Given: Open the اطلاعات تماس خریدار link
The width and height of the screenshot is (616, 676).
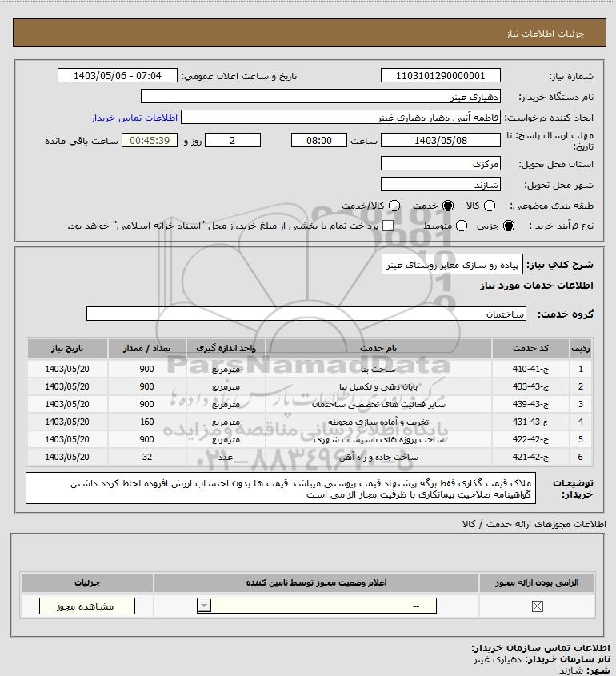Looking at the screenshot, I should tap(134, 118).
